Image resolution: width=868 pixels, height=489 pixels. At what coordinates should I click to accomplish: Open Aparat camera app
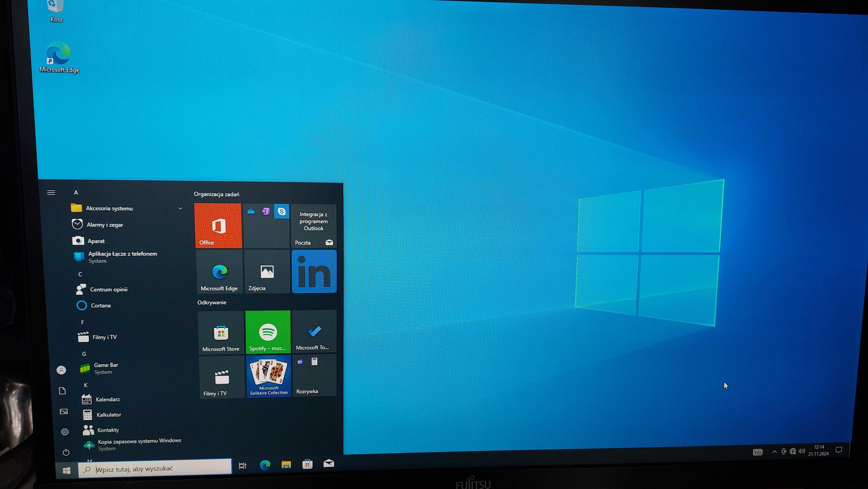(x=96, y=241)
